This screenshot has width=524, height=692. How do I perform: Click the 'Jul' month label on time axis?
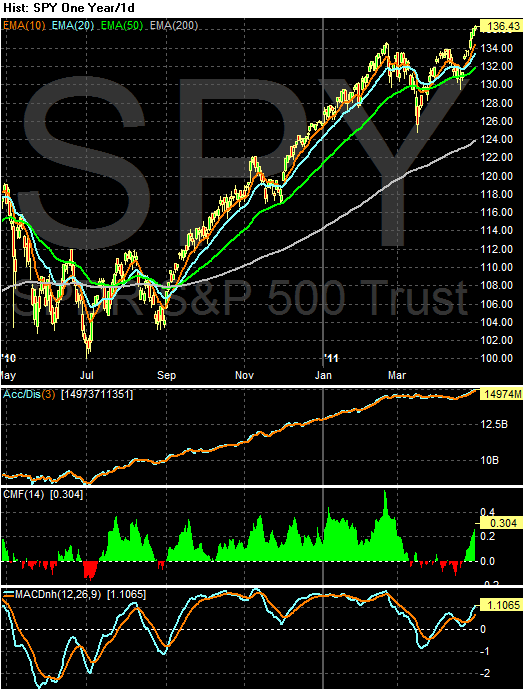[87, 376]
